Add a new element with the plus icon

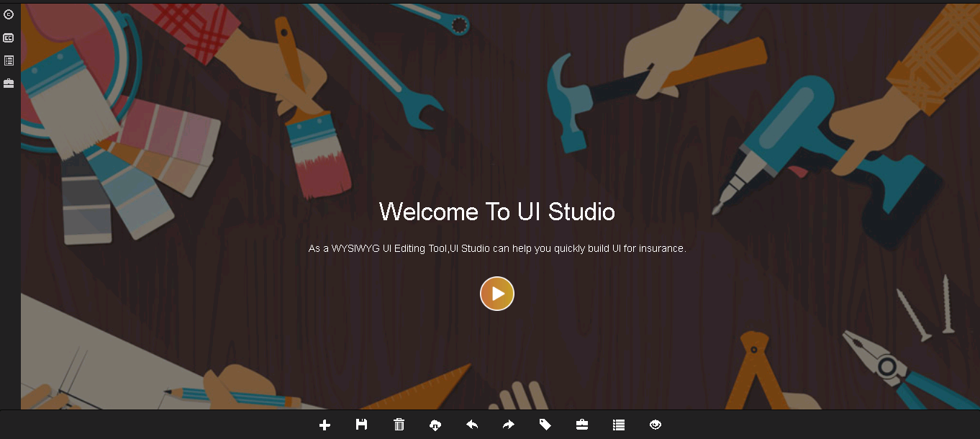click(x=325, y=425)
